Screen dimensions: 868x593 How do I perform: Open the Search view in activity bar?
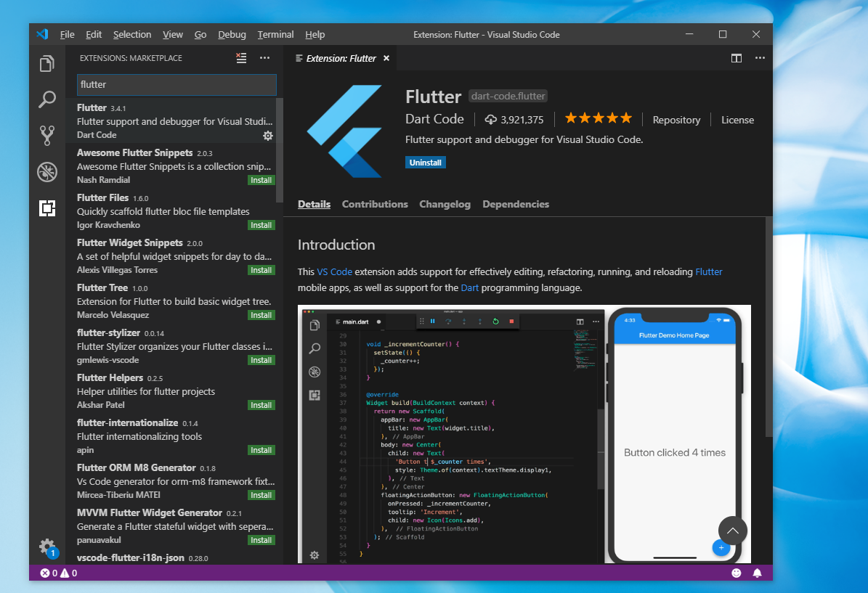click(47, 99)
